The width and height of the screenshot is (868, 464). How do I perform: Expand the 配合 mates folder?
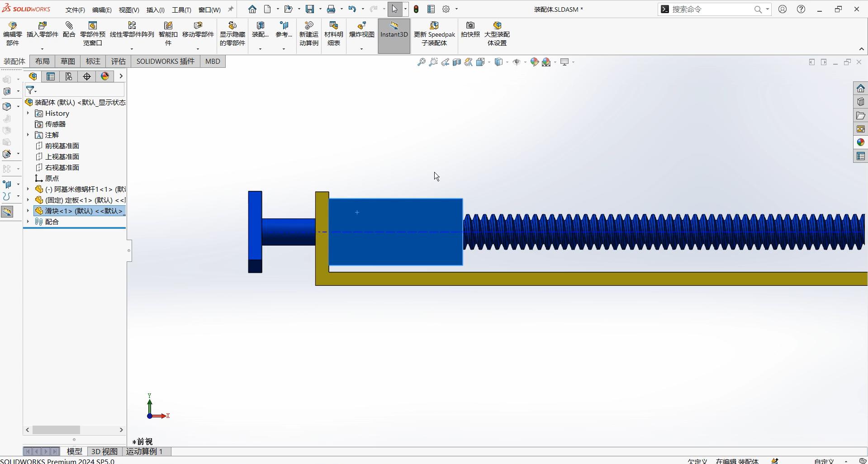pyautogui.click(x=28, y=222)
